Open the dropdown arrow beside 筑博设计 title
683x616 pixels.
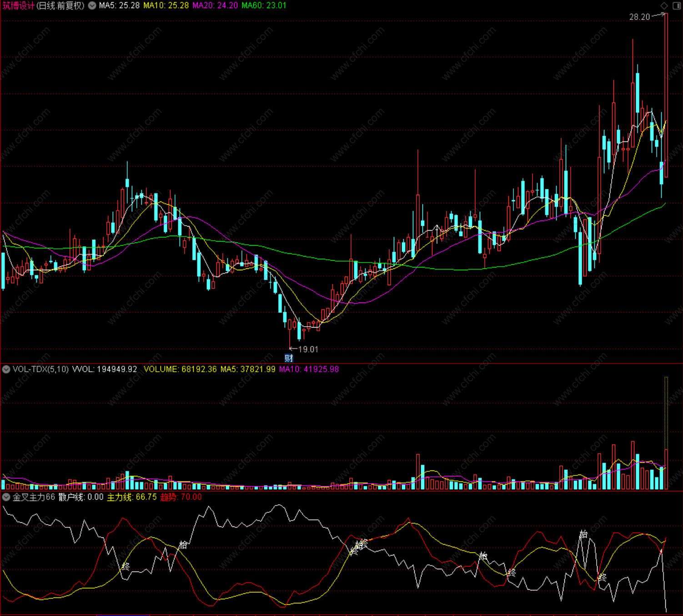point(92,5)
